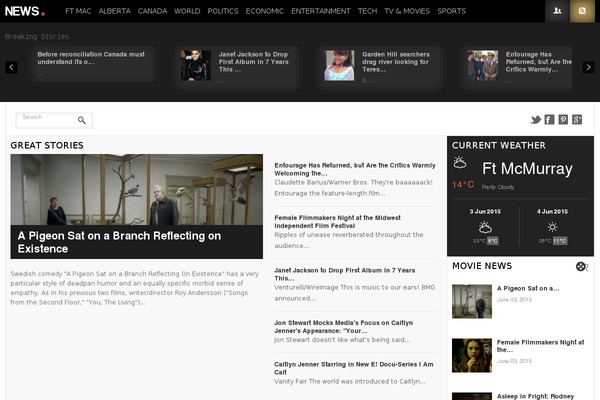Open the TV & MOVIES section
This screenshot has height=400, width=600.
(407, 11)
